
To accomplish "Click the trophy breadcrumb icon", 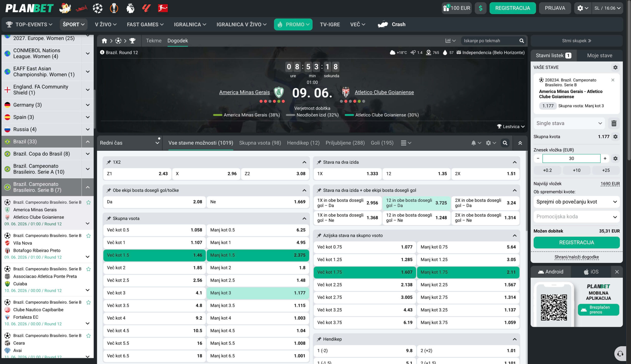I will pos(132,41).
